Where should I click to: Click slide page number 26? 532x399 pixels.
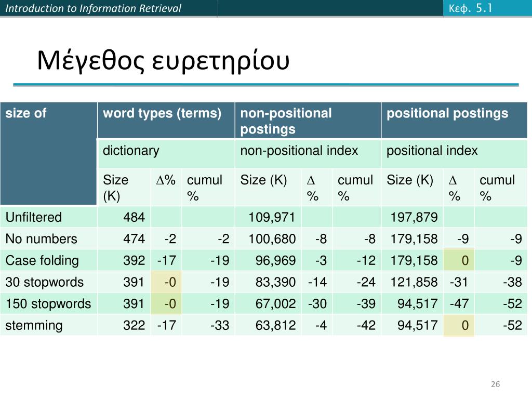click(x=495, y=384)
